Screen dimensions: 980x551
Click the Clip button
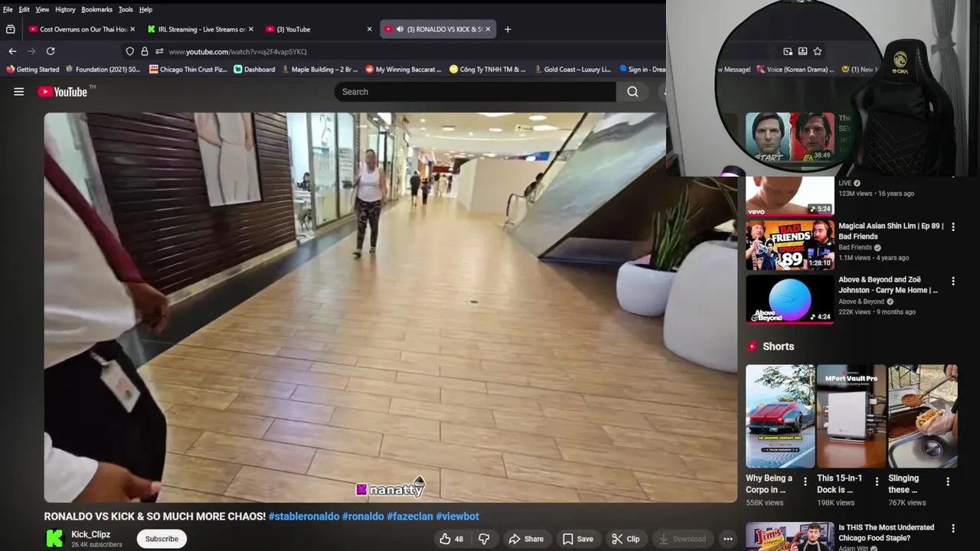[626, 539]
